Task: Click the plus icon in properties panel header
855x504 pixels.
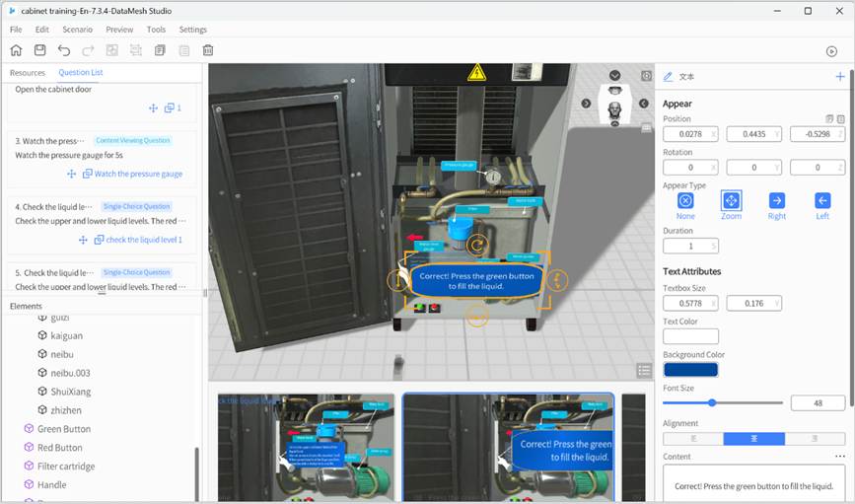Action: tap(839, 76)
